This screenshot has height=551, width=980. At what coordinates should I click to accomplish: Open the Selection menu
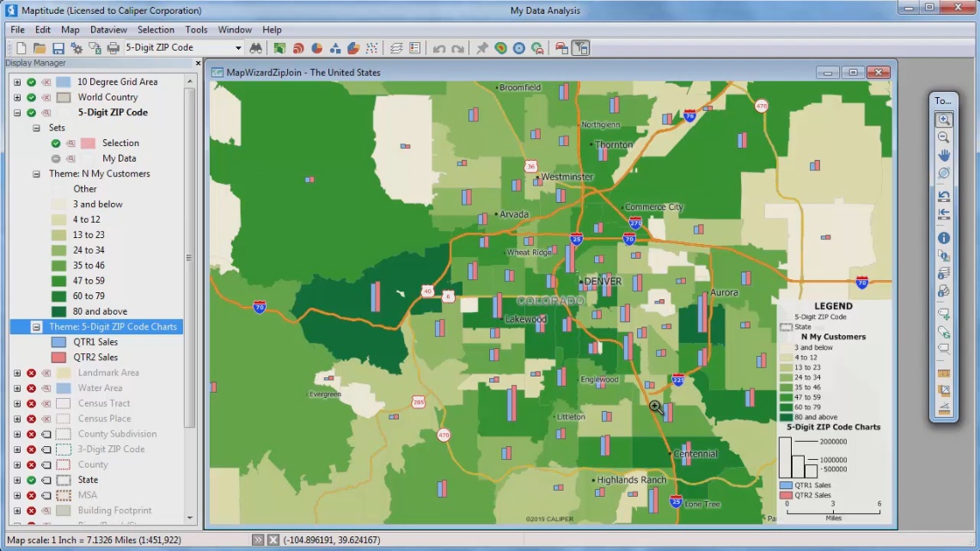pos(156,30)
